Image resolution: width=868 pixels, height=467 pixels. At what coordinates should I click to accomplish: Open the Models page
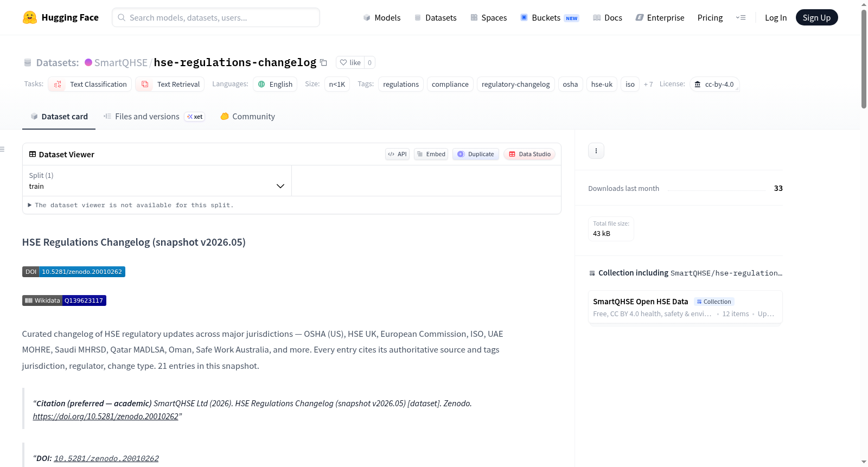[382, 17]
